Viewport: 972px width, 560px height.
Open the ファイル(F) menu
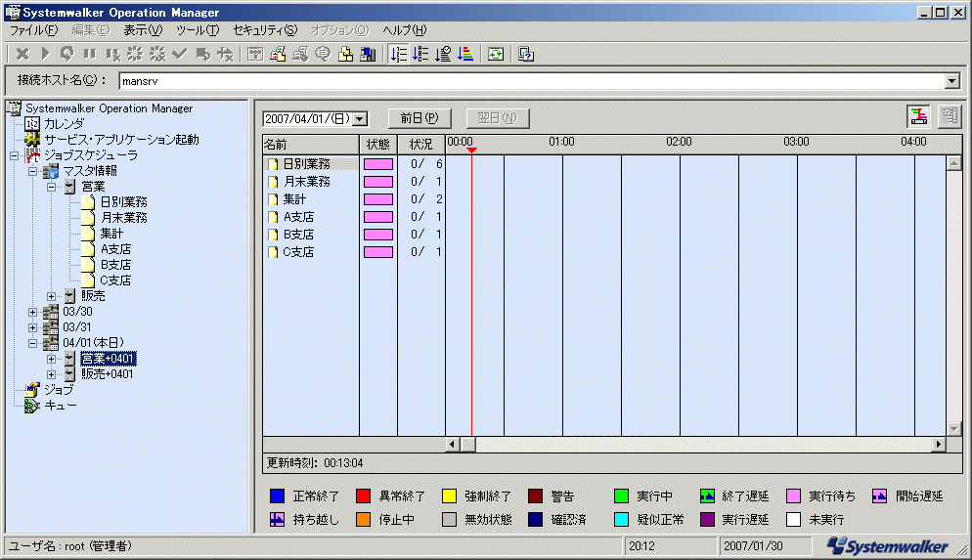tap(33, 29)
